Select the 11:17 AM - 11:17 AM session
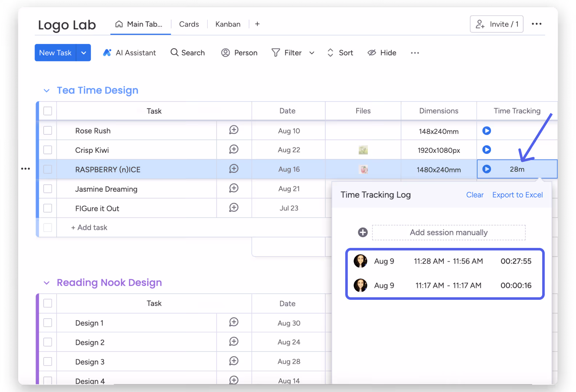The height and width of the screenshot is (392, 576). (x=444, y=286)
